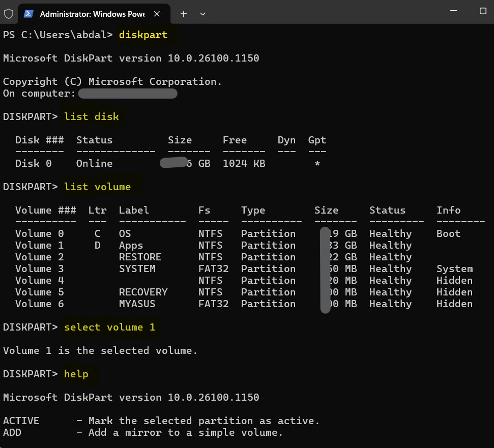Screen dimensions: 494x448
Task: Click the 'MYASUS' volume label
Action: click(137, 304)
